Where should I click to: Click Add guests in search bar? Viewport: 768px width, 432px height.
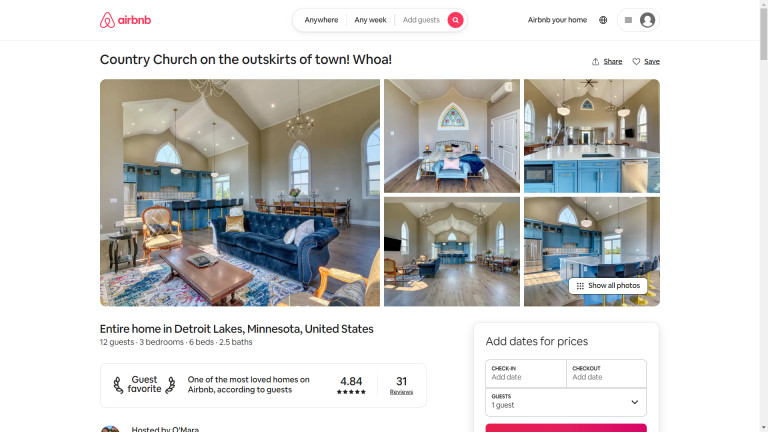[x=421, y=20]
